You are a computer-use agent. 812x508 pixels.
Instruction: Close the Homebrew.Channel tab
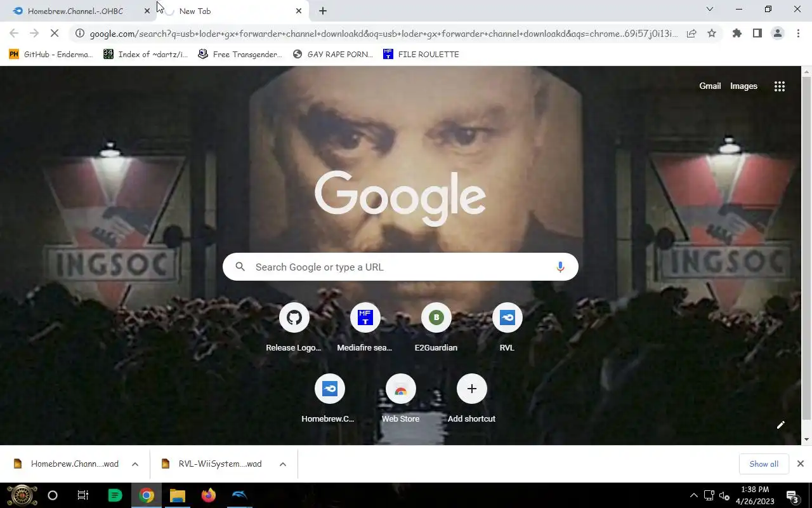(147, 11)
